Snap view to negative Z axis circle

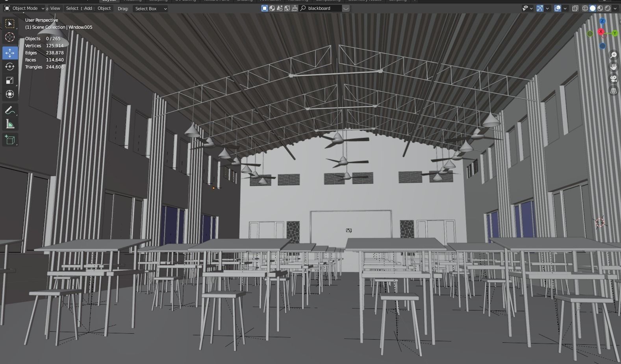(x=602, y=46)
